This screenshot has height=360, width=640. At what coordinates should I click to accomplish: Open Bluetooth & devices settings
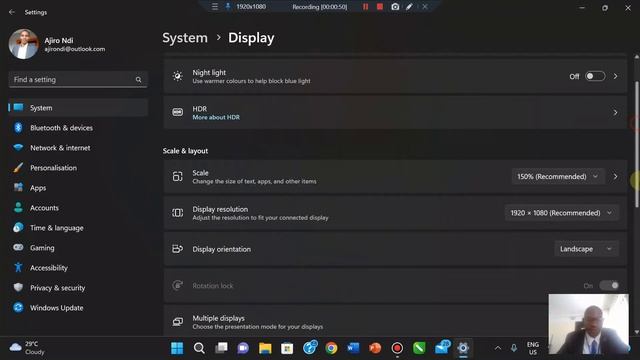pos(78,128)
